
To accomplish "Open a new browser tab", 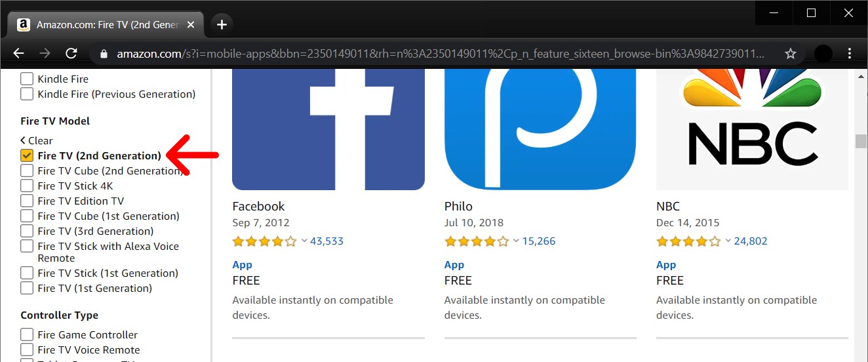I will coord(222,25).
